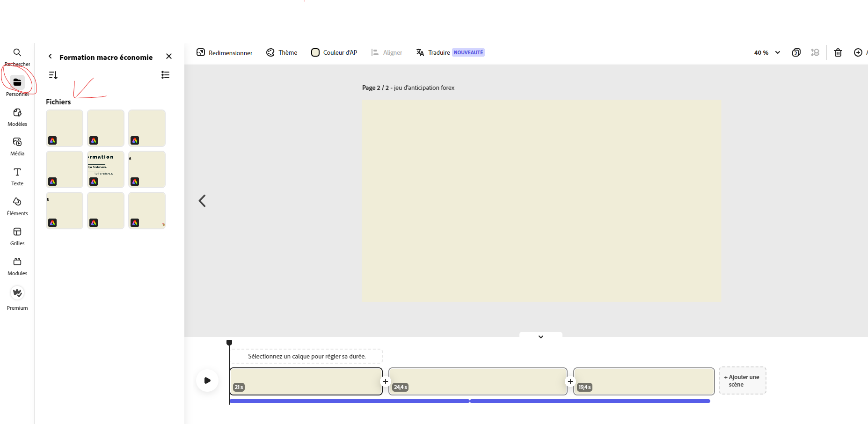Click Couleur d'AP in the top bar
Image resolution: width=868 pixels, height=424 pixels.
[334, 52]
